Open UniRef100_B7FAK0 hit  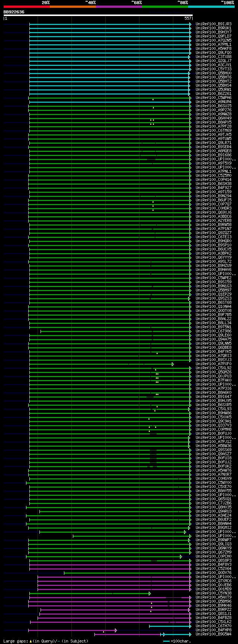(x=213, y=380)
